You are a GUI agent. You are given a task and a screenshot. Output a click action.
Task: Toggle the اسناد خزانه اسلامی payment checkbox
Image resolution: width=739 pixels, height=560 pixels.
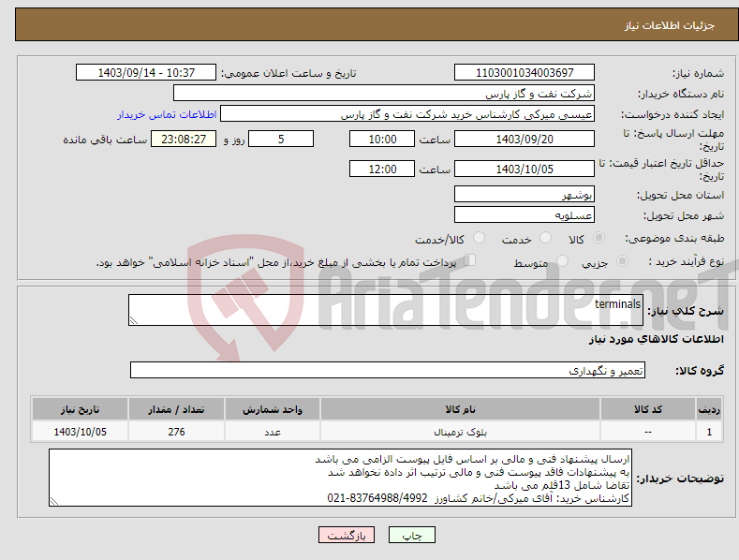pos(470,260)
